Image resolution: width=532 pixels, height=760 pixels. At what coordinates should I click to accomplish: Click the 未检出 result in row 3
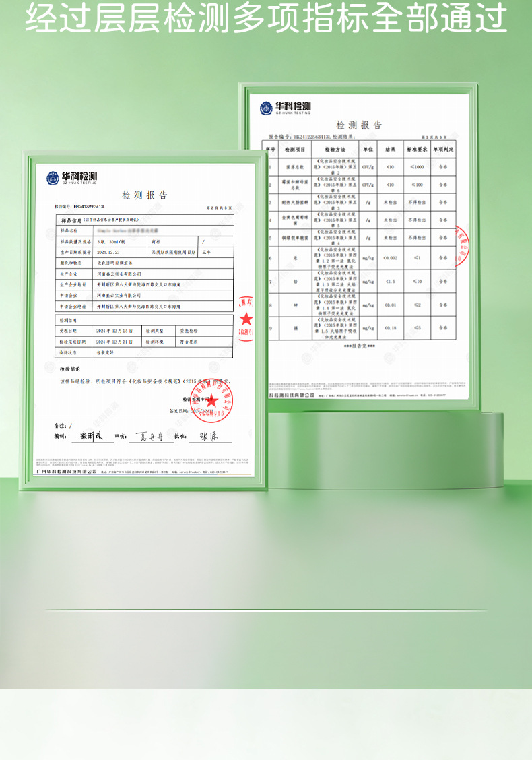point(391,203)
